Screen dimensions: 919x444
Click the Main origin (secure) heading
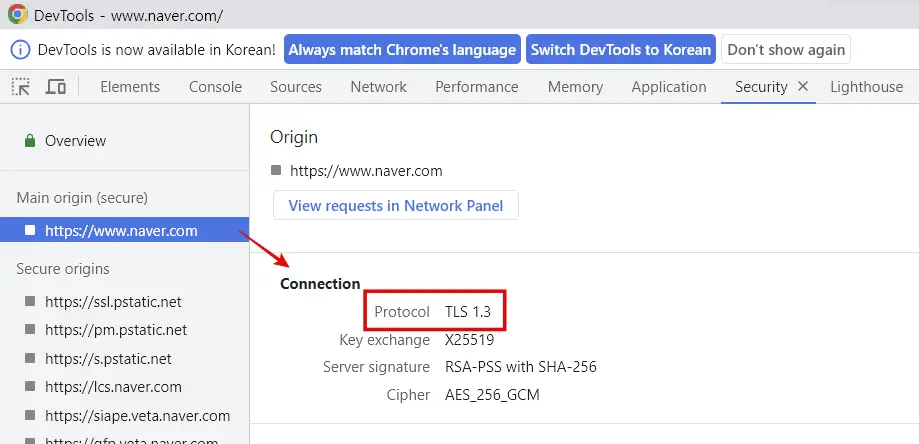pos(82,198)
